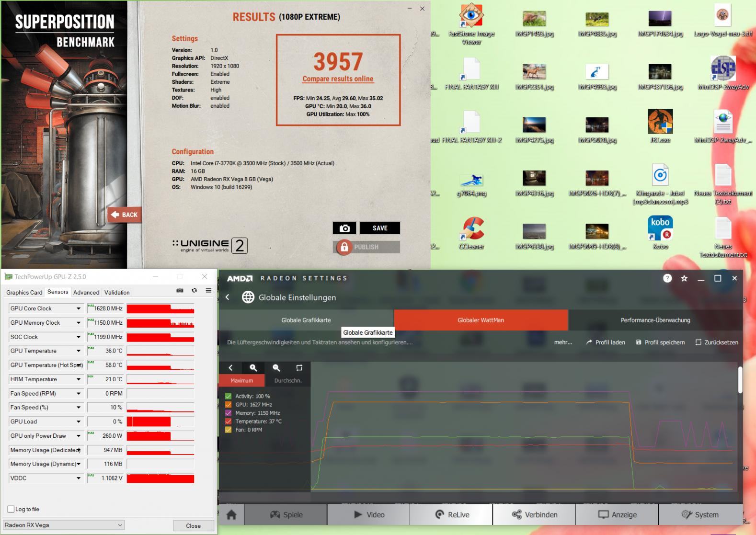Viewport: 756px width, 535px height.
Task: Open Video section in Radeon Settings
Action: (x=369, y=515)
